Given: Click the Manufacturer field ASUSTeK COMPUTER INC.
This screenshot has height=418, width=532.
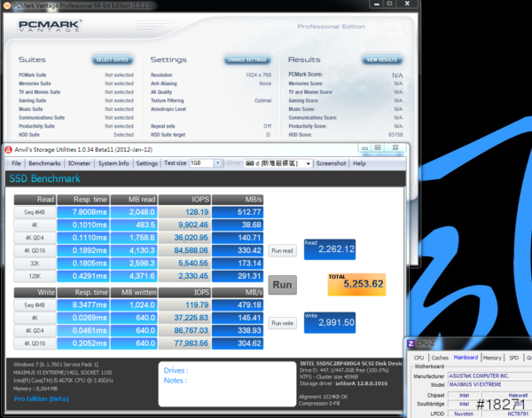Looking at the screenshot, I should (490, 376).
